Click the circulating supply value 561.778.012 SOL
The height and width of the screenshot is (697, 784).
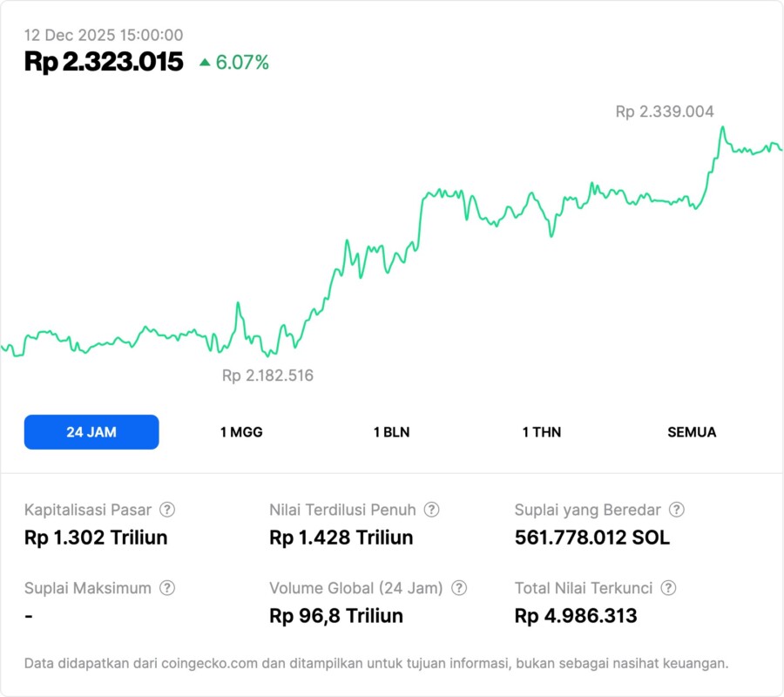click(592, 538)
